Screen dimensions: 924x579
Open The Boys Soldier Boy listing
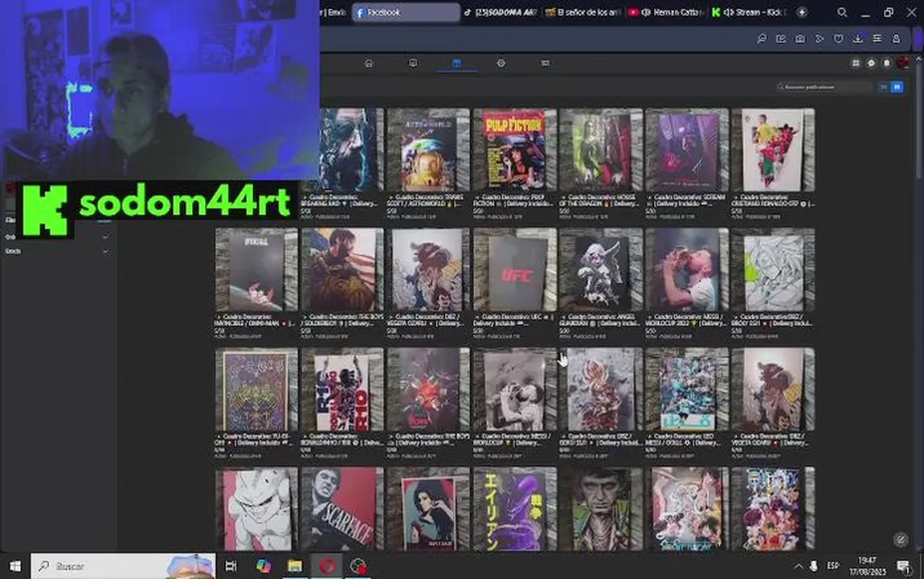pyautogui.click(x=342, y=269)
